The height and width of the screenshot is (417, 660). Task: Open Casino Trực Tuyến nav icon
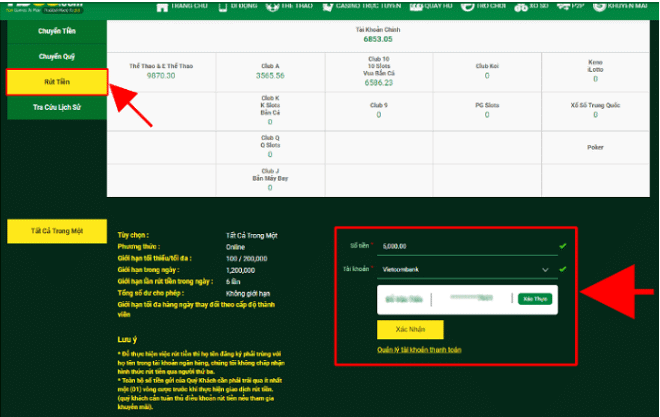click(329, 5)
